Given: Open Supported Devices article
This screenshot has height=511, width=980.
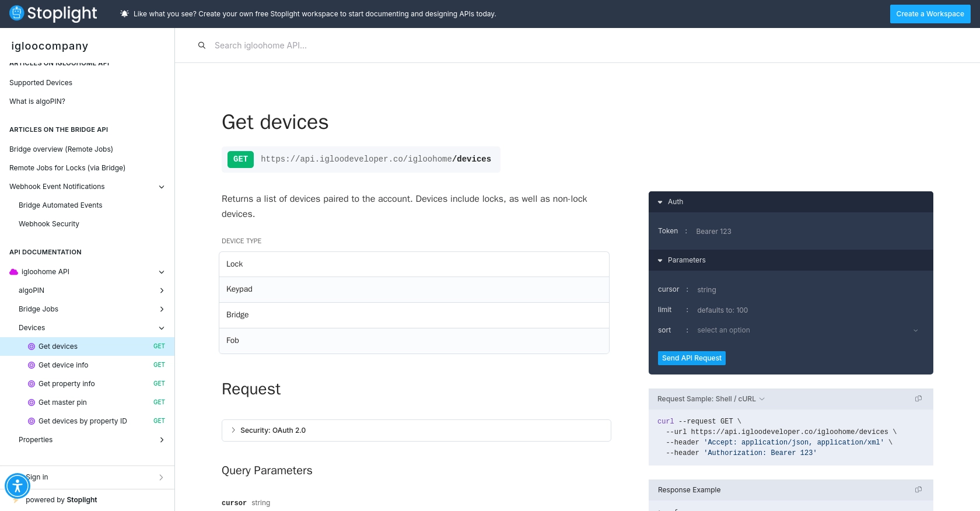Looking at the screenshot, I should tap(41, 83).
